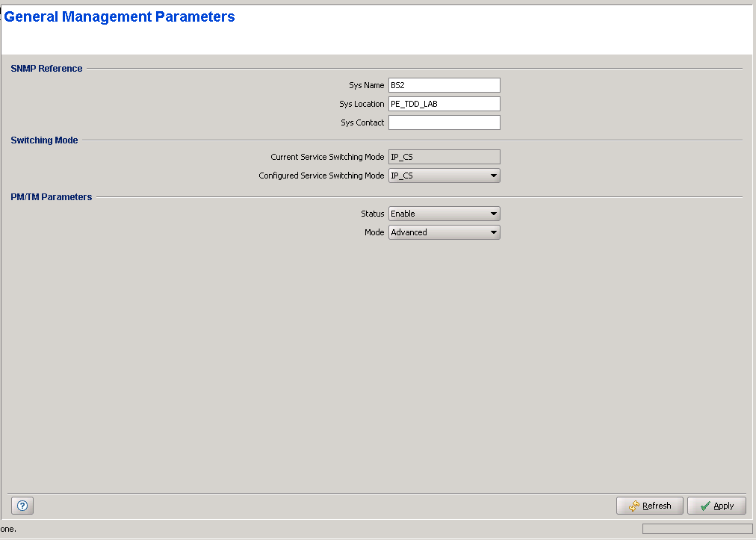Screen dimensions: 756x540
Task: Select the SNMP Reference section header
Action: (x=46, y=69)
